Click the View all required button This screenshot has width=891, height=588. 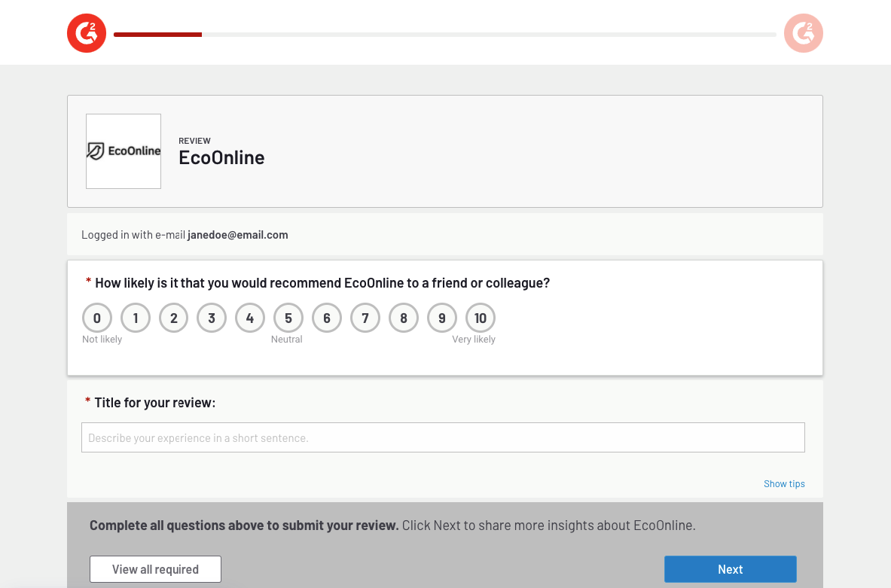155,569
